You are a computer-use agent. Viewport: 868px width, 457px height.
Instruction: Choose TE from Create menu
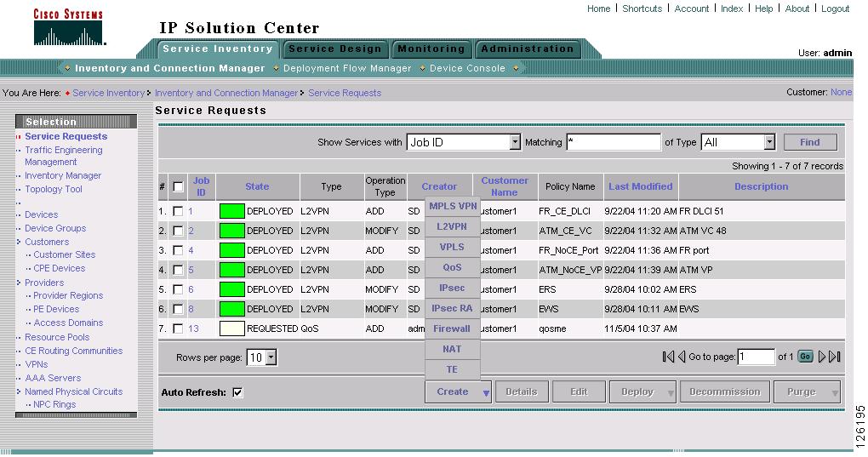pos(452,369)
